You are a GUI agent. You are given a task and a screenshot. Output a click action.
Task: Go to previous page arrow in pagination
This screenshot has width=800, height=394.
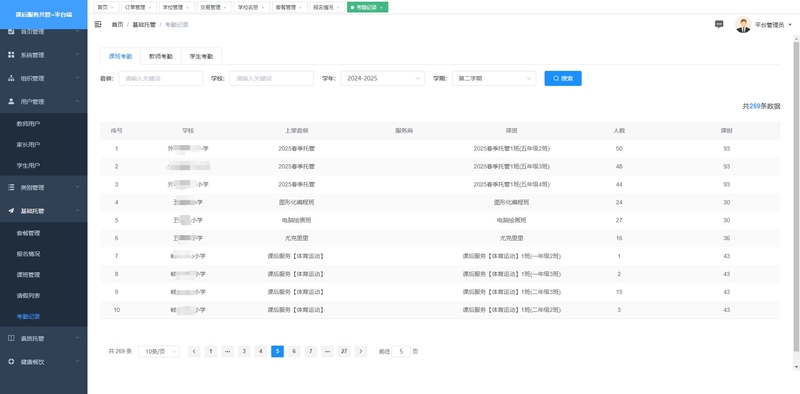[x=194, y=351]
